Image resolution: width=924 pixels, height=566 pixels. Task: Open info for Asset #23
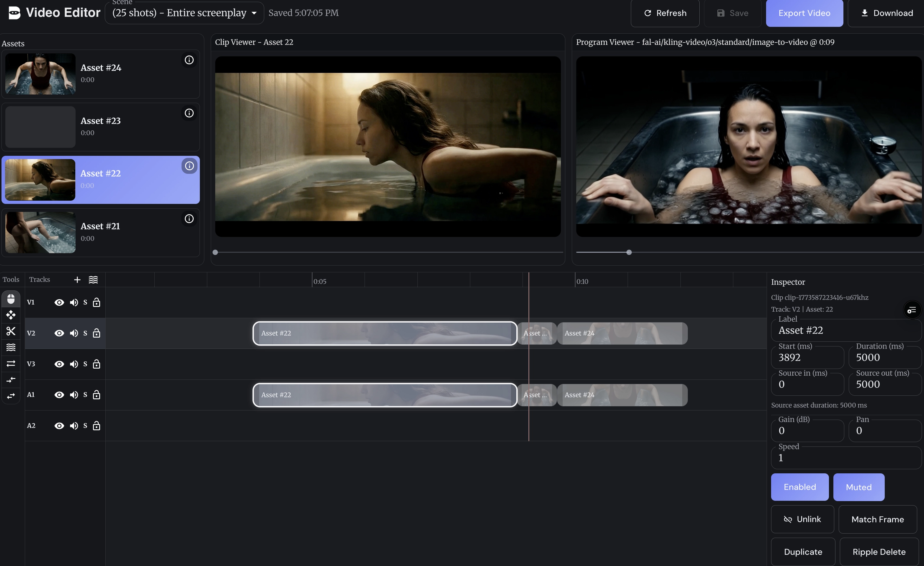(x=189, y=113)
